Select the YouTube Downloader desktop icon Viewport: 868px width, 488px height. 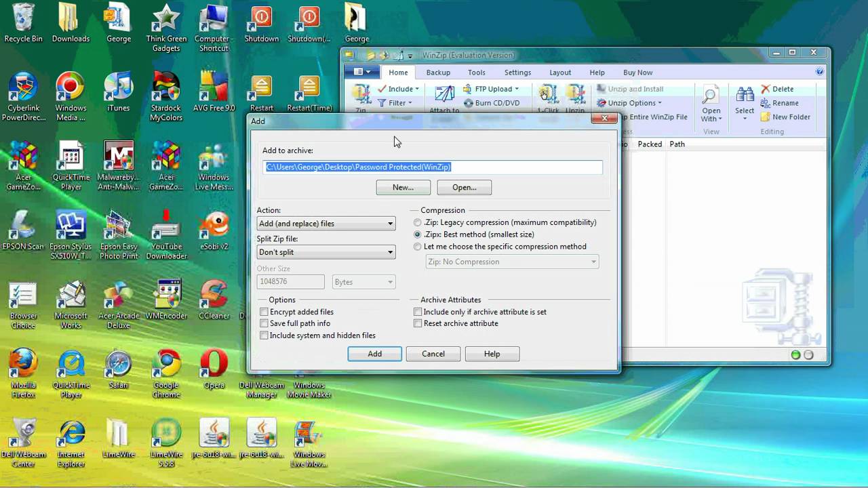point(166,235)
